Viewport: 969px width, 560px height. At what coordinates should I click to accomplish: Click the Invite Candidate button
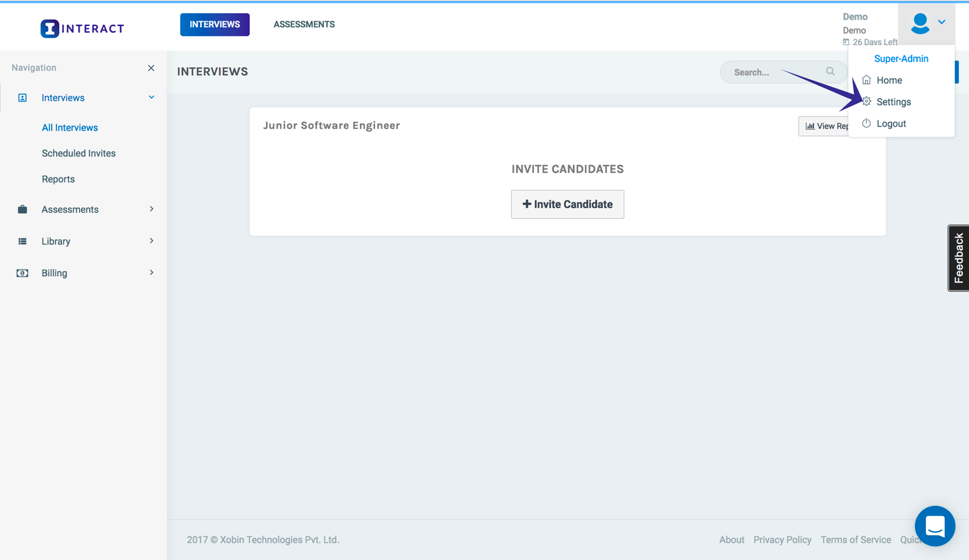(567, 204)
